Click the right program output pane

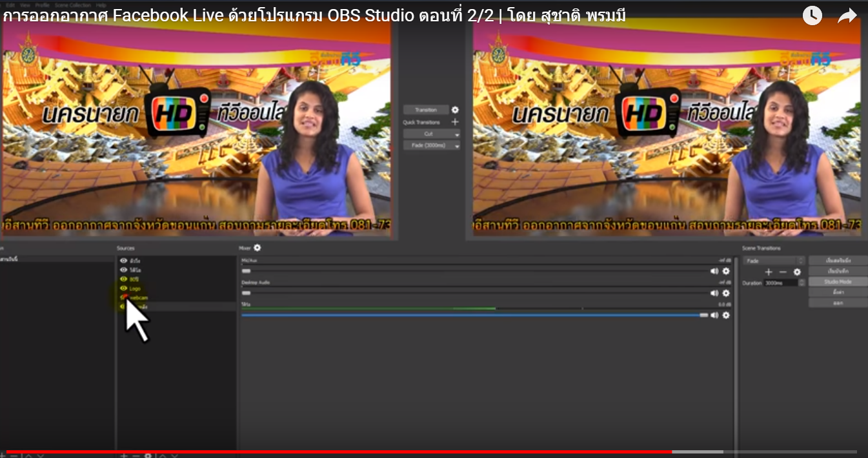pos(667,127)
